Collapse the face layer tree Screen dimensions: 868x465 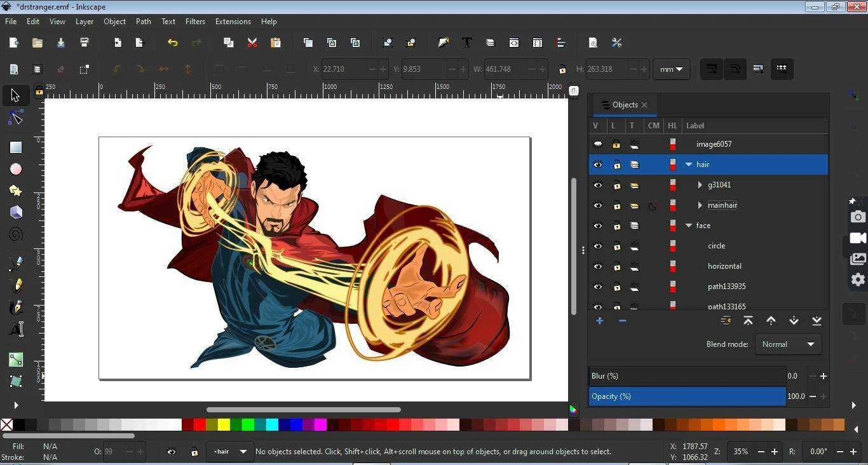click(689, 226)
